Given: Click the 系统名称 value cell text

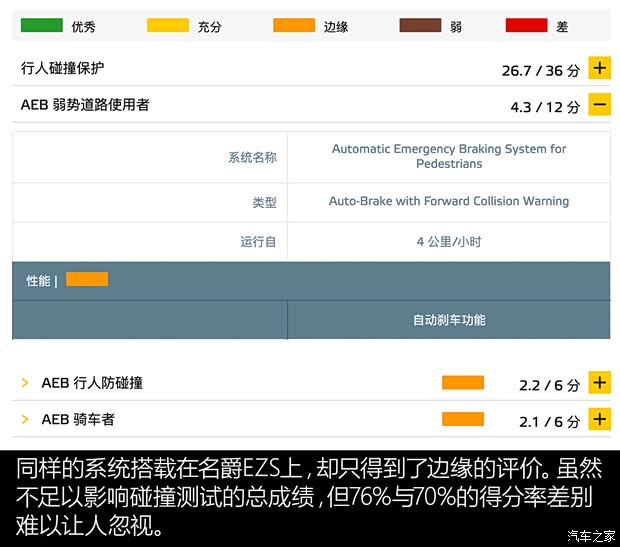Looking at the screenshot, I should [x=448, y=156].
